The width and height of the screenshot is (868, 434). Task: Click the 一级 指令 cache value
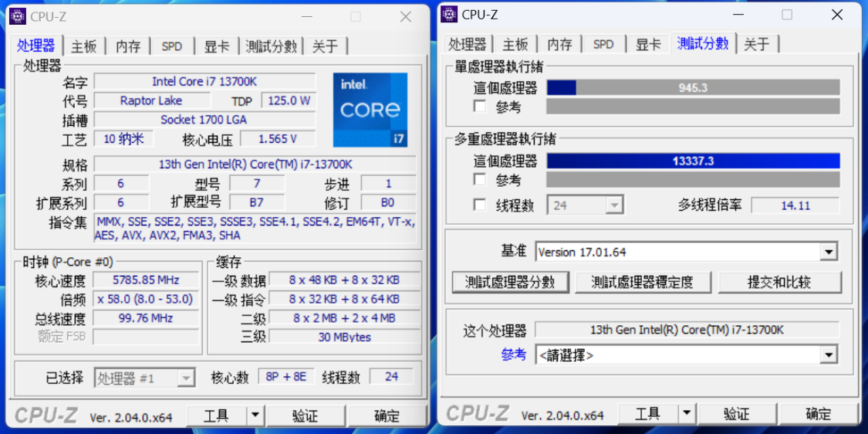click(x=344, y=299)
